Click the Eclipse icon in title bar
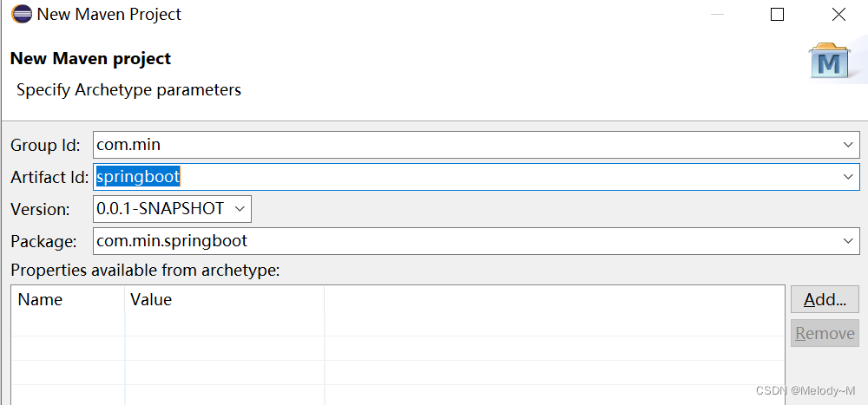The width and height of the screenshot is (868, 405). click(22, 14)
